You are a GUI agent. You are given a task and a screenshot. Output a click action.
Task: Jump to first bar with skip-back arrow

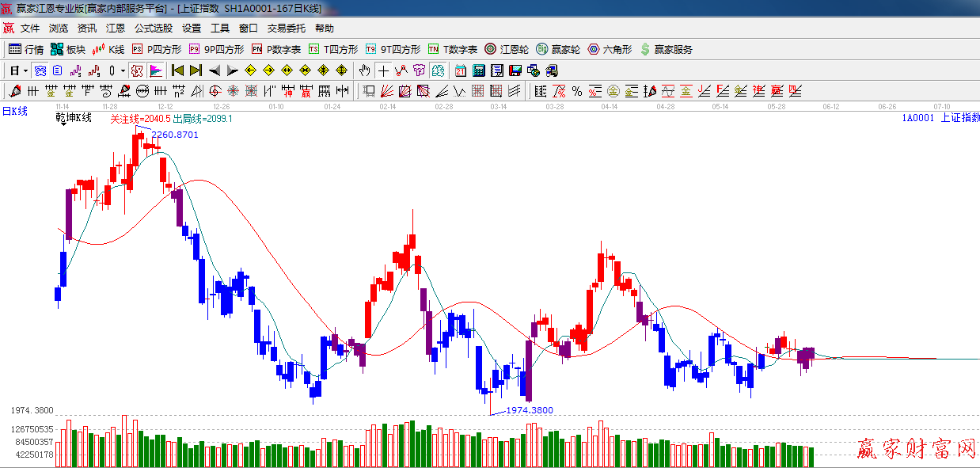(177, 70)
